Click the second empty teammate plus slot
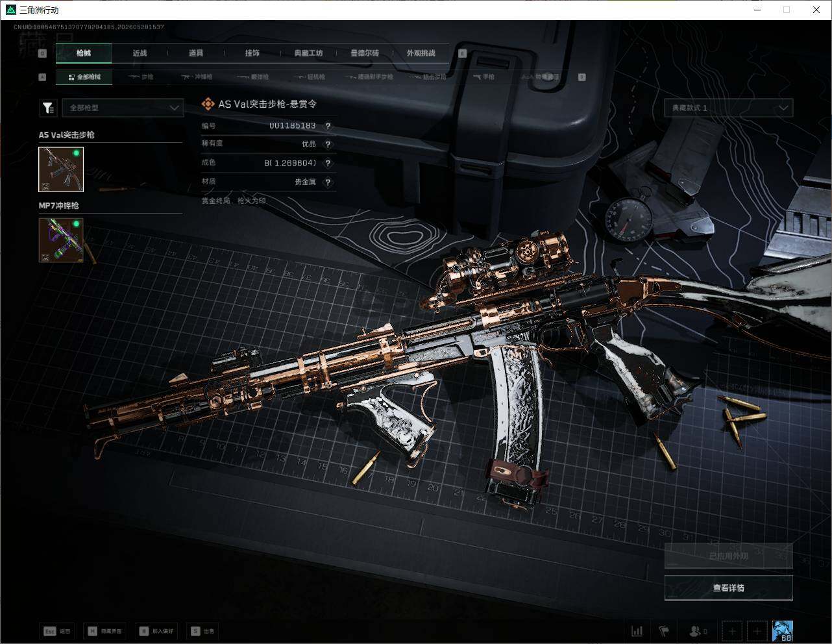 pos(757,630)
